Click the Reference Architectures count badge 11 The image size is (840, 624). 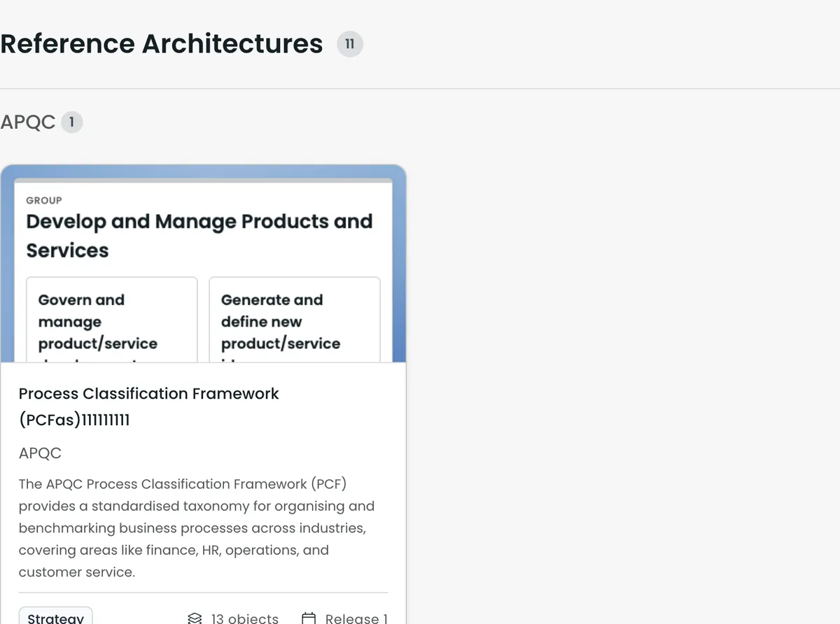tap(350, 44)
